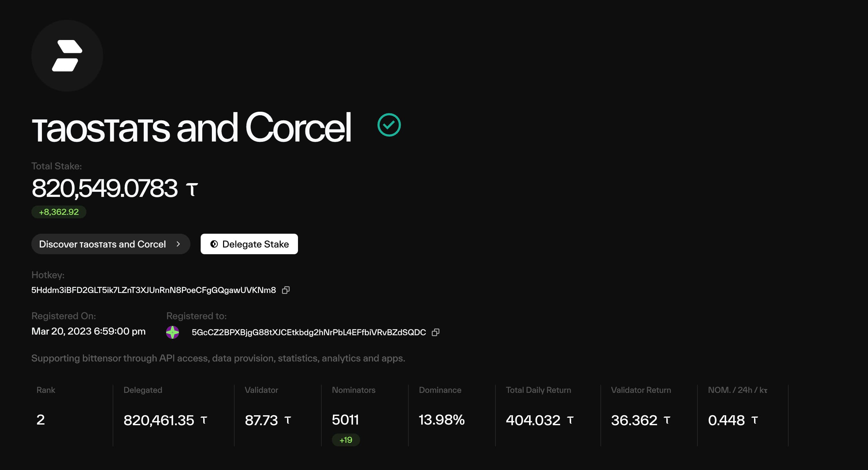868x470 pixels.
Task: Copy the Registered to address
Action: [x=436, y=332]
